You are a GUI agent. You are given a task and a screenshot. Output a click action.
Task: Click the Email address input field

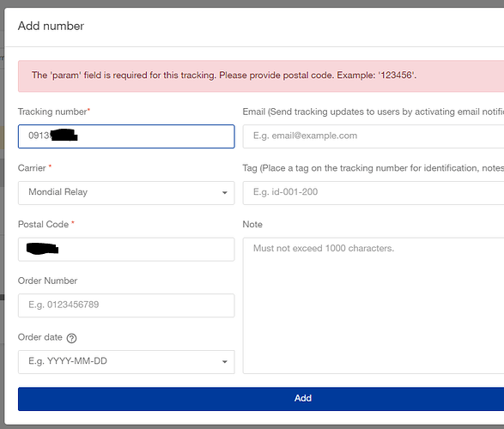click(373, 136)
